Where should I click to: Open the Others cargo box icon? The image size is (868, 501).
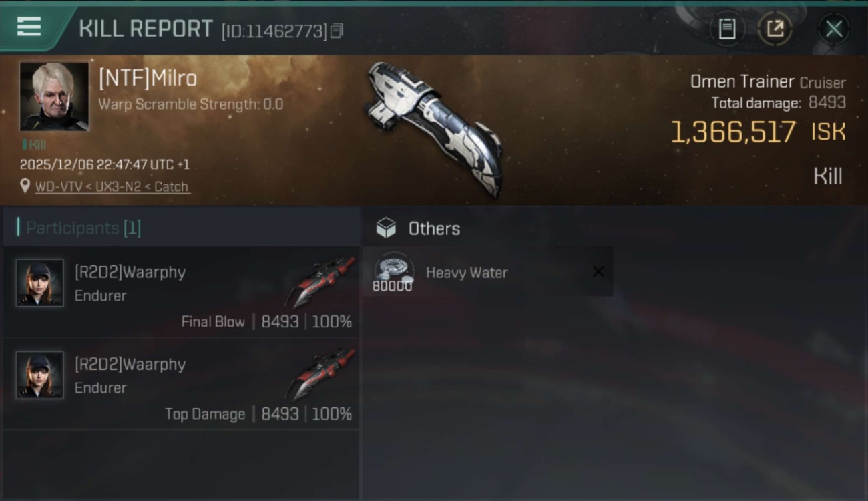coord(386,228)
